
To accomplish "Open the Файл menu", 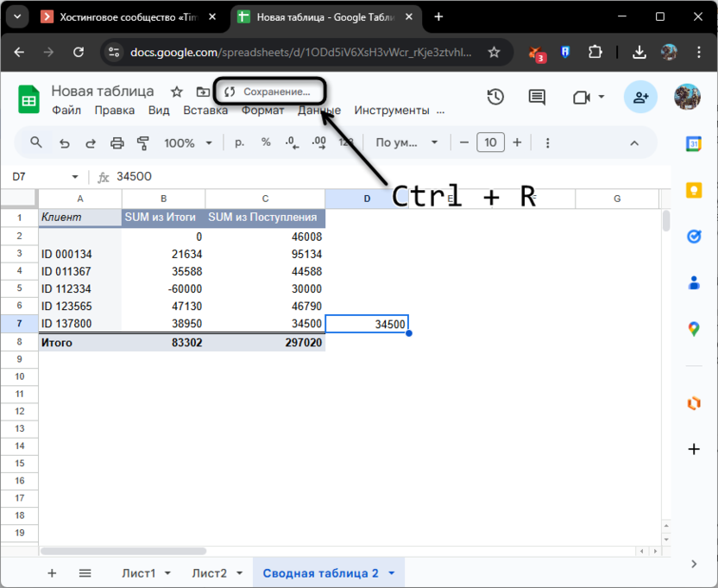I will (x=66, y=110).
